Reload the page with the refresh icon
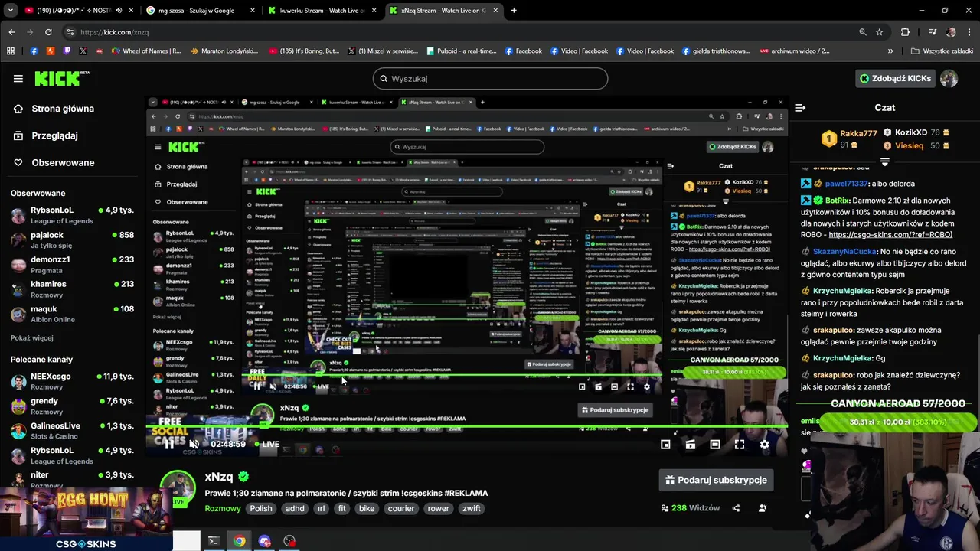980x551 pixels. point(48,32)
